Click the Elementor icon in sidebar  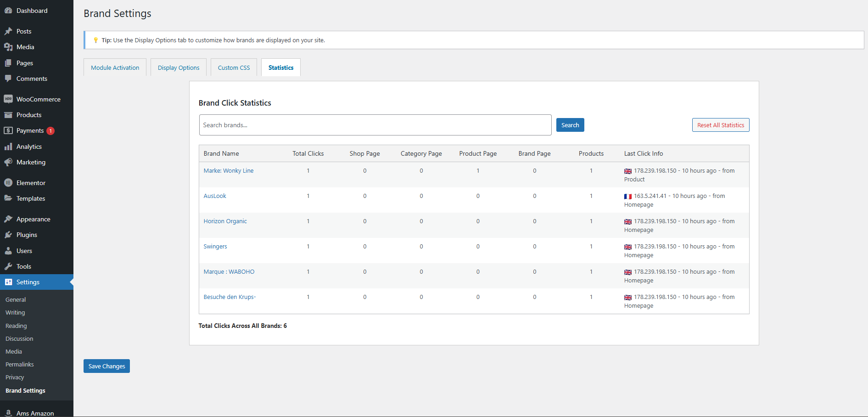tap(8, 183)
